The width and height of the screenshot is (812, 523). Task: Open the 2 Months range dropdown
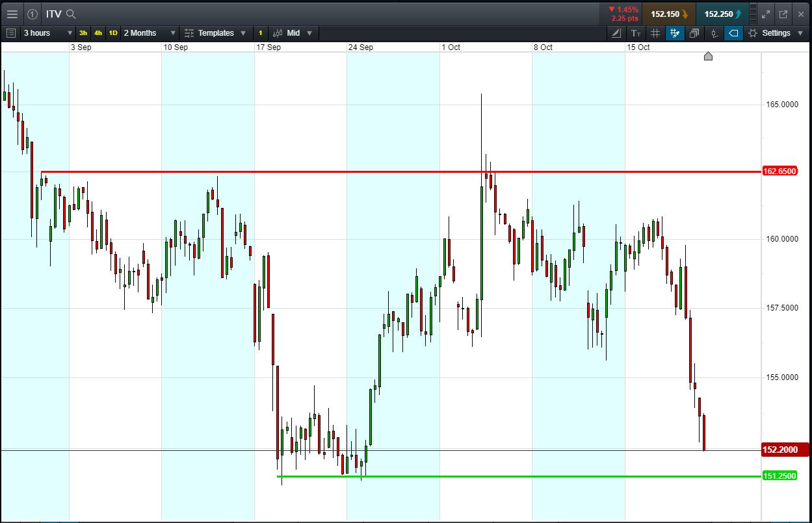point(150,32)
